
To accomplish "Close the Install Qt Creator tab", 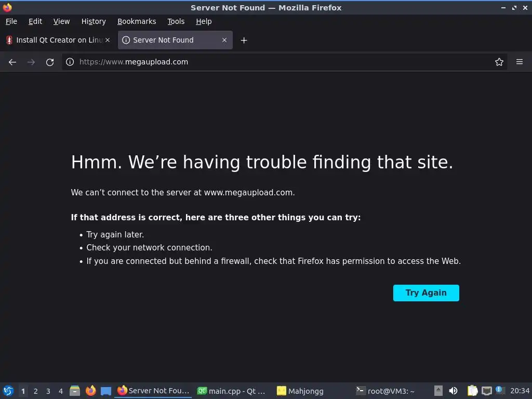I will [108, 40].
